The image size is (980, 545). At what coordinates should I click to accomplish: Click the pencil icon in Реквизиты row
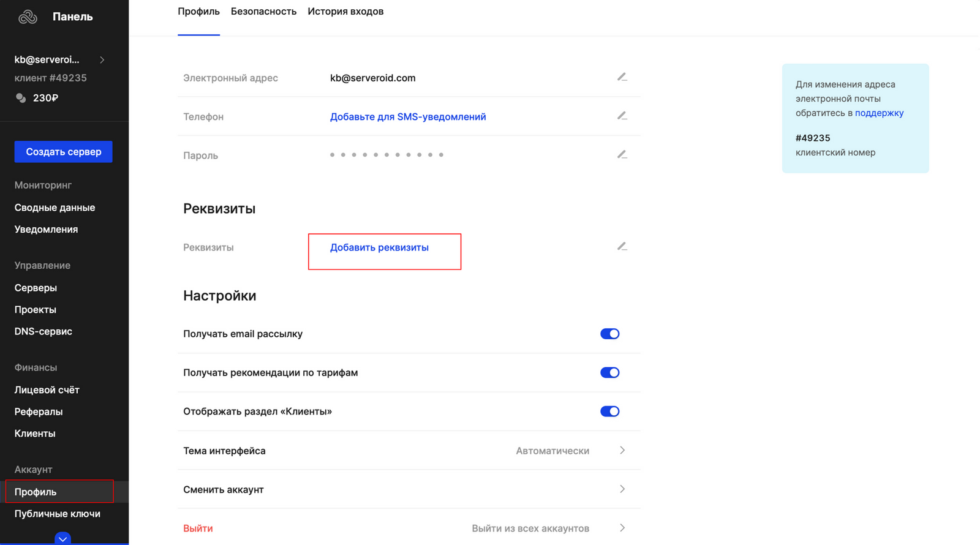[622, 246]
